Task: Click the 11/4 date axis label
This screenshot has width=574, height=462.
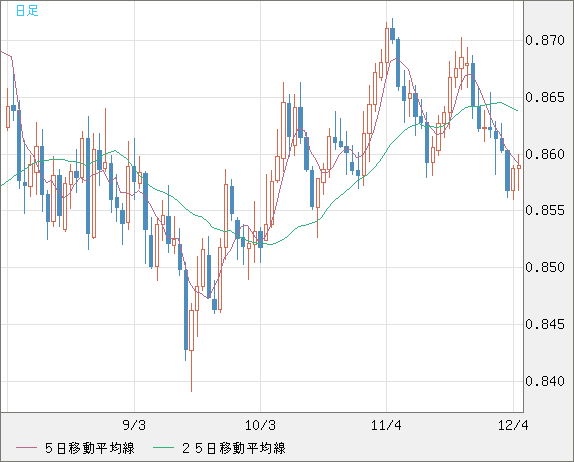Action: [386, 425]
